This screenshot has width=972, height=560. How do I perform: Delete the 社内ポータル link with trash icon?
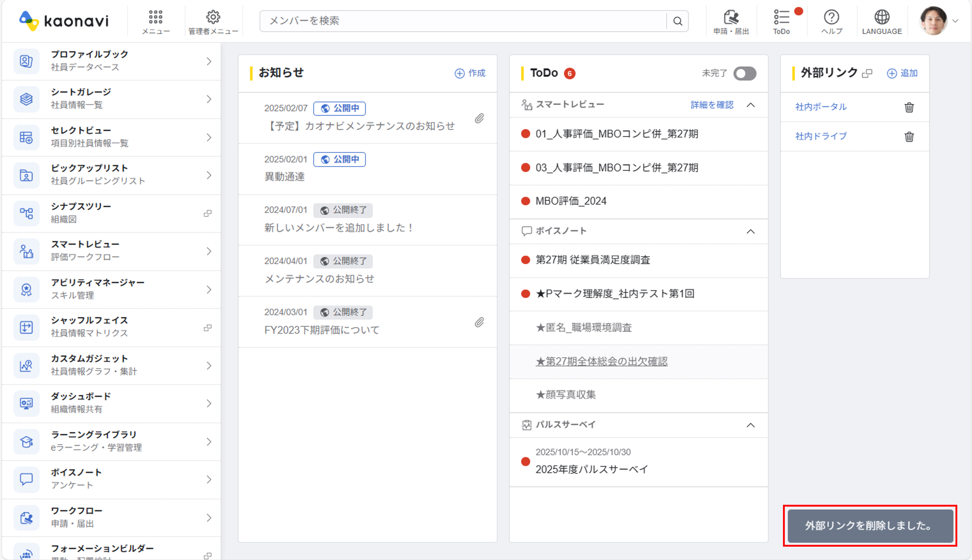[909, 107]
